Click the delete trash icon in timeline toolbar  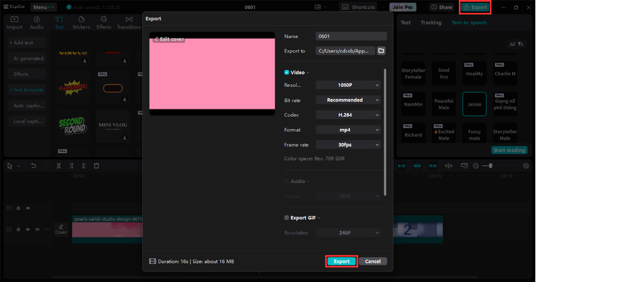[97, 166]
